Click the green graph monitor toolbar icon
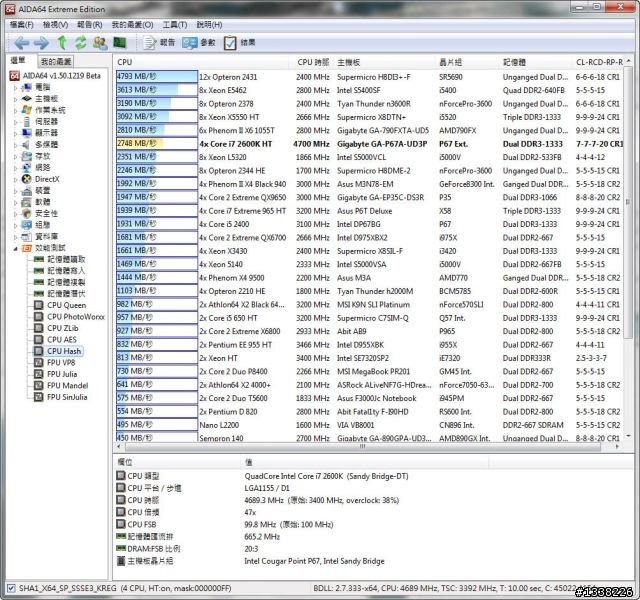The width and height of the screenshot is (640, 600). point(120,42)
